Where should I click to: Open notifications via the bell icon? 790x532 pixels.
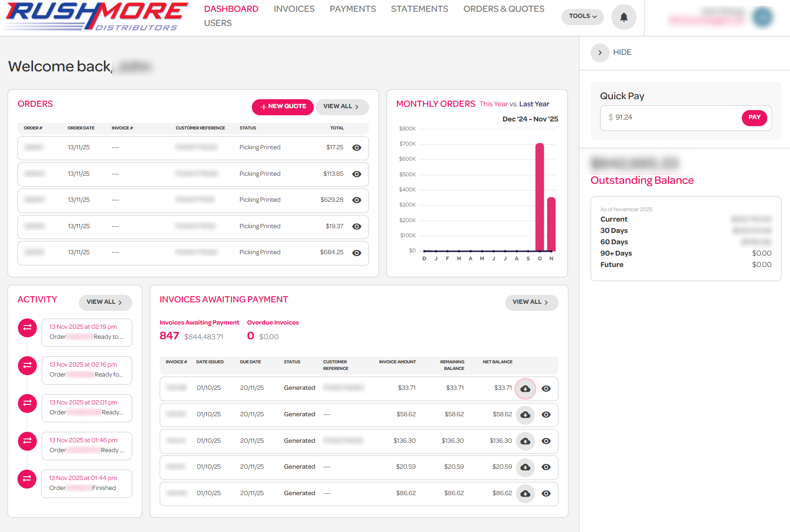(623, 17)
